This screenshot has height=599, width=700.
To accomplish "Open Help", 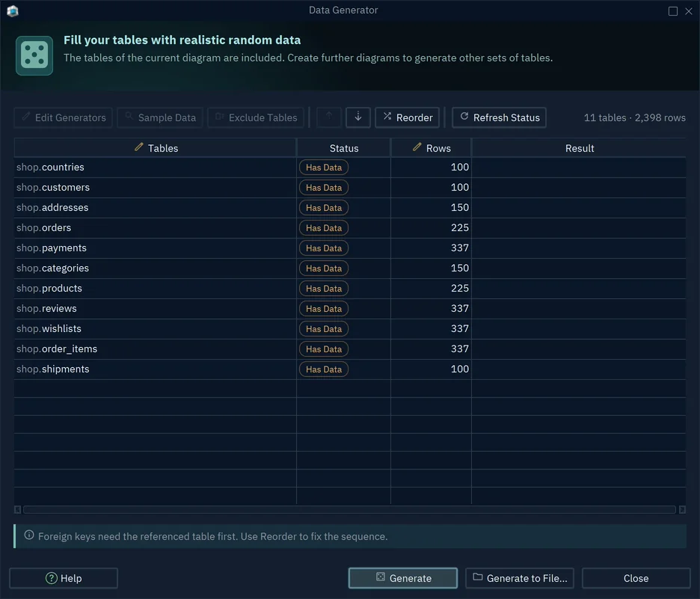I will pyautogui.click(x=64, y=578).
